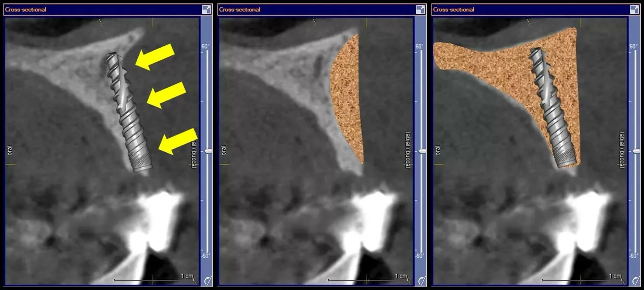Maximize the right Cross-sectional view panel

[x=635, y=9]
